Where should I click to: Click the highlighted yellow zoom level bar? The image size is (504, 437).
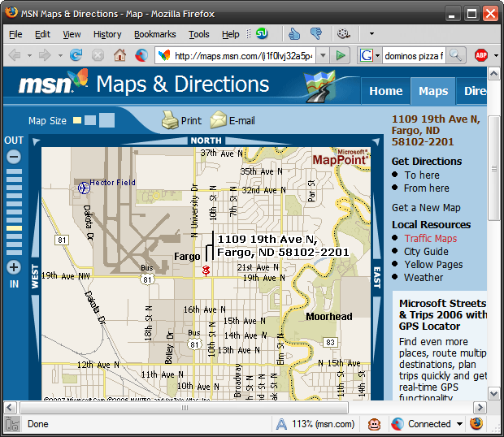click(14, 228)
